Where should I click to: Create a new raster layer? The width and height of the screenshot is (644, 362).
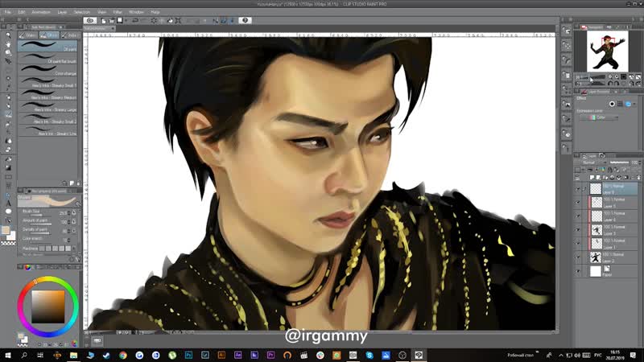point(592,177)
